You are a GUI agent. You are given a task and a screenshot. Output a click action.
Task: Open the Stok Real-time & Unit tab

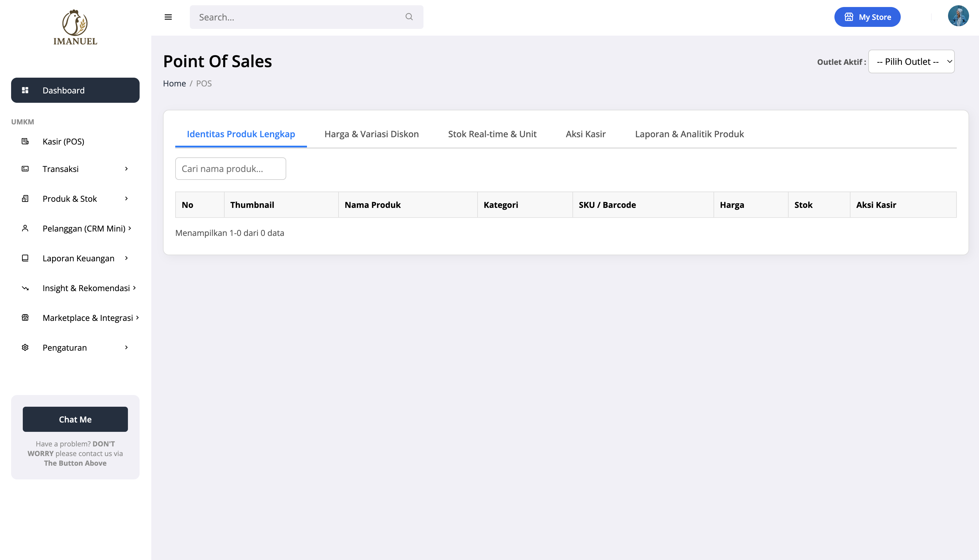(492, 134)
